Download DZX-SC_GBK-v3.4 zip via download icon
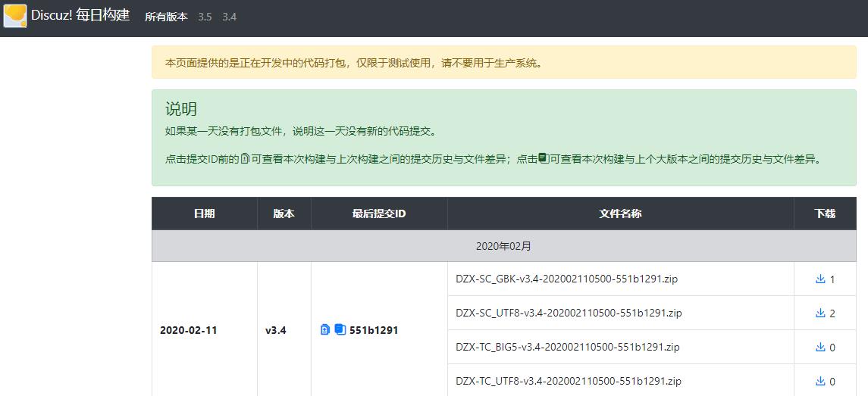This screenshot has width=868, height=396. click(820, 279)
